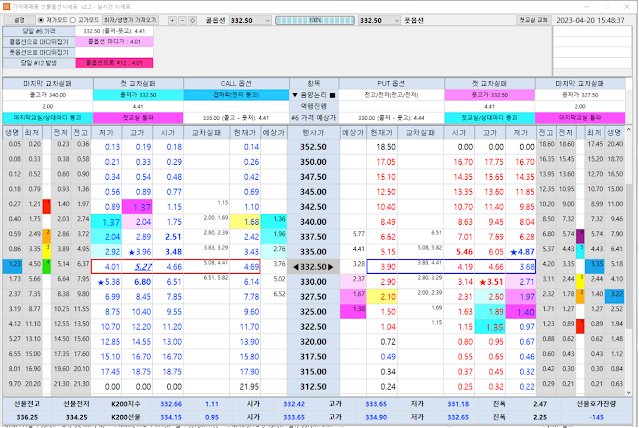The height and width of the screenshot is (428, 639).
Task: Click the magenta '콜옵션으로 #12 : 4.01' cell
Action: click(115, 63)
